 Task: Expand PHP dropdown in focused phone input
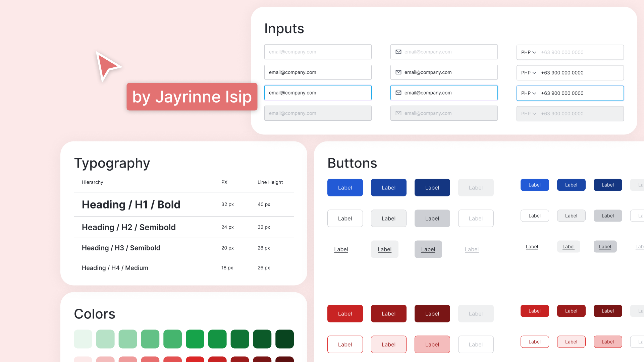[529, 93]
